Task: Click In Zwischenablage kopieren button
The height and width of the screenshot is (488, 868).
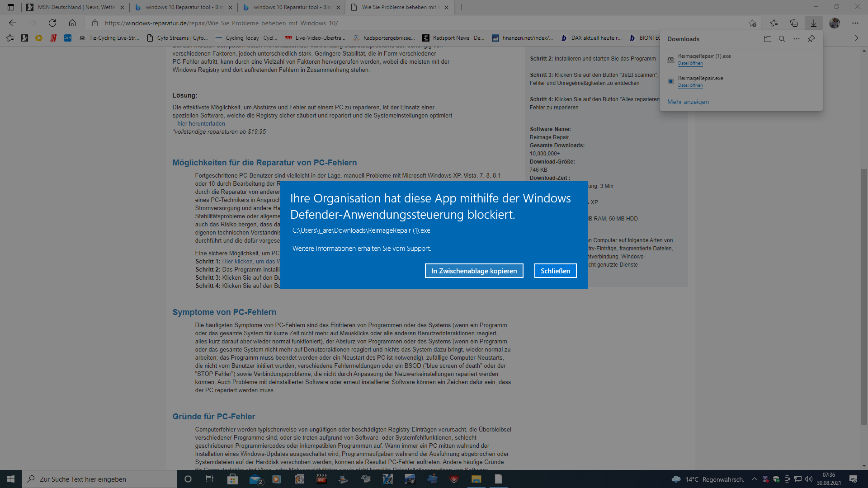Action: 474,271
